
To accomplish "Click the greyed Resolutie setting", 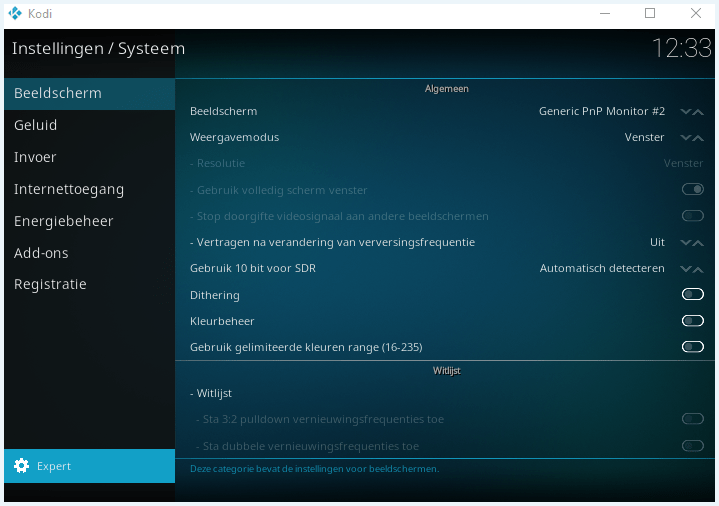I will [x=445, y=163].
